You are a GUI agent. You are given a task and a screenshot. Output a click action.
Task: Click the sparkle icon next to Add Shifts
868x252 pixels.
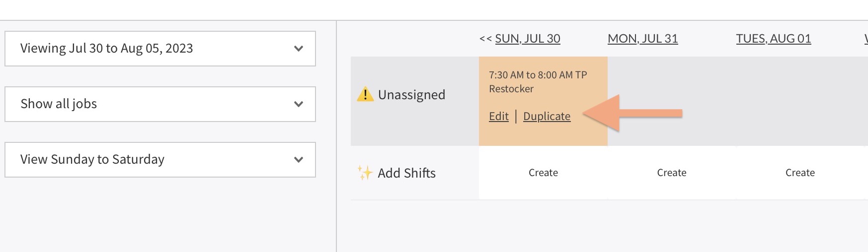pos(365,173)
